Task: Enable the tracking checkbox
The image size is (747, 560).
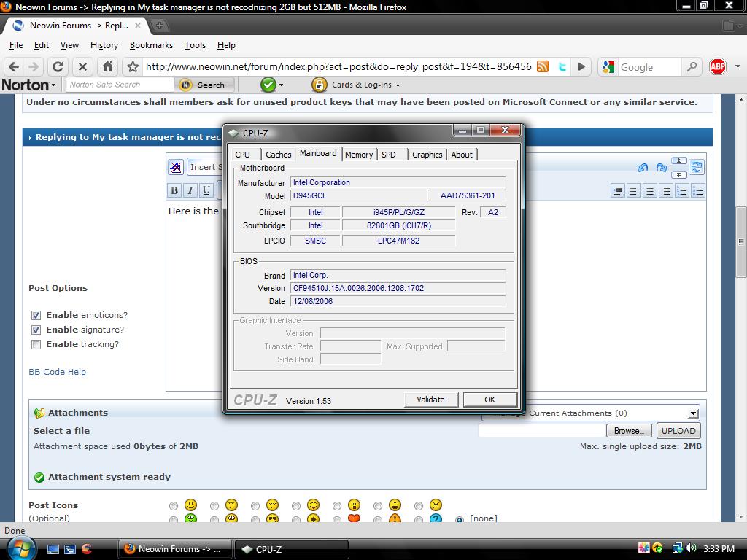Action: (36, 344)
